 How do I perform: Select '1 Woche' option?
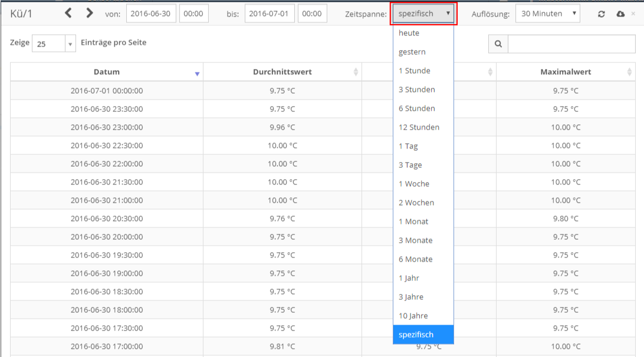tap(423, 184)
